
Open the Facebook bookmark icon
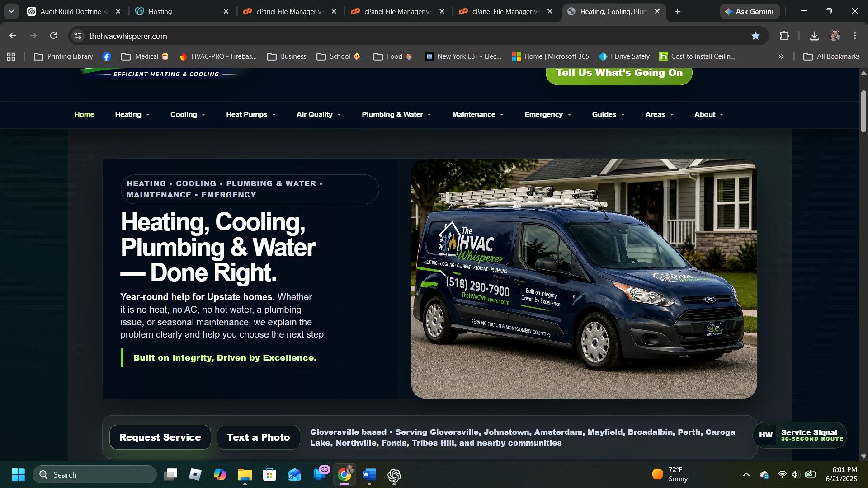[x=107, y=56]
